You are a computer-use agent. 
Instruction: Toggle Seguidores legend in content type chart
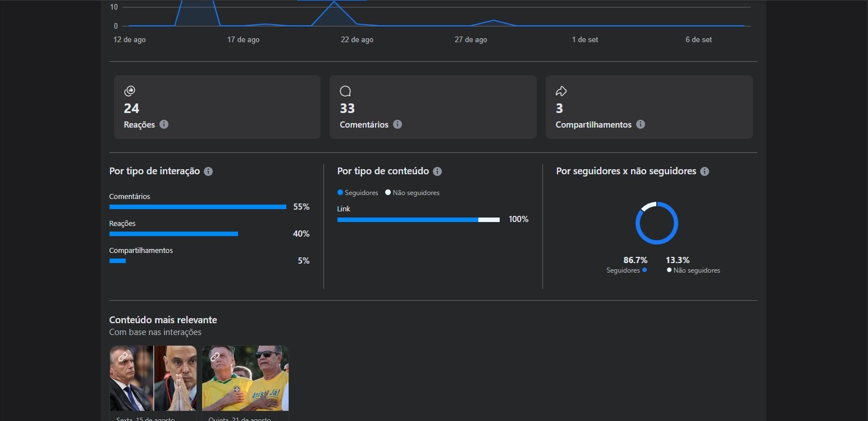pos(358,193)
